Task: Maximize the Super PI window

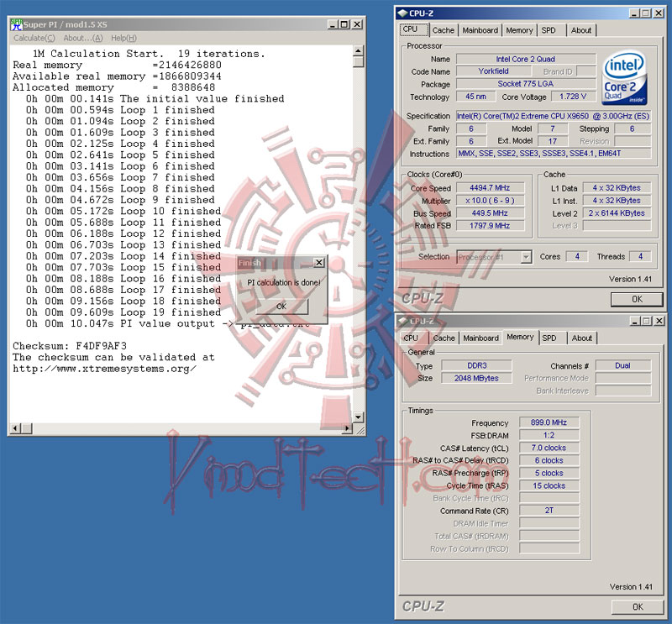Action: [344, 24]
